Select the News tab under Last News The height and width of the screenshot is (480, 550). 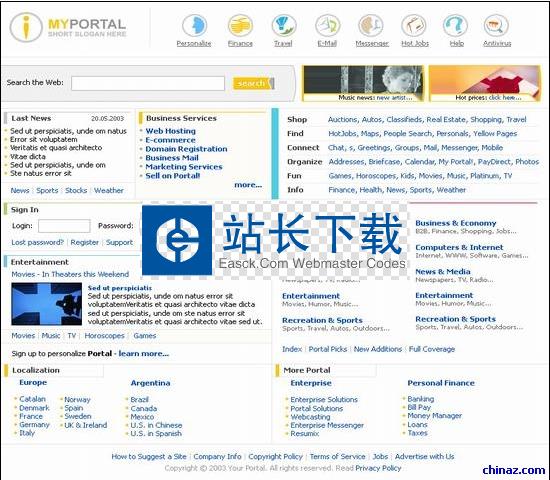(20, 191)
